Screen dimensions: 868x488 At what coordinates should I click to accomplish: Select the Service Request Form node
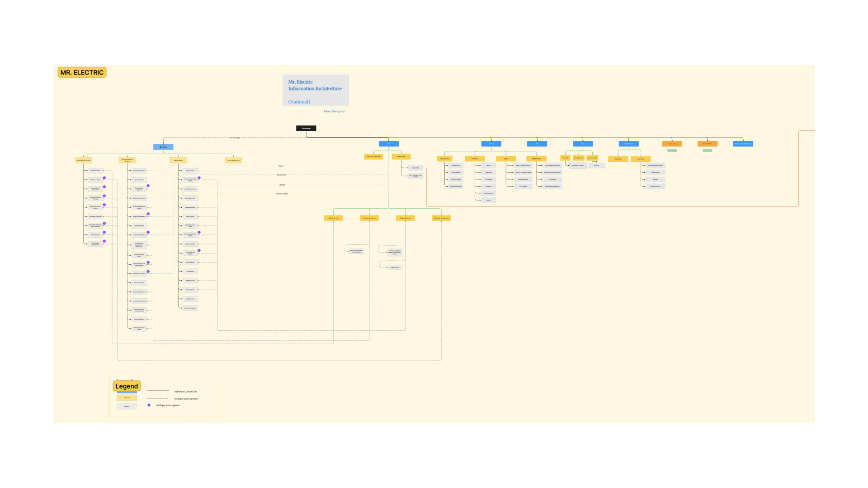pyautogui.click(x=233, y=160)
